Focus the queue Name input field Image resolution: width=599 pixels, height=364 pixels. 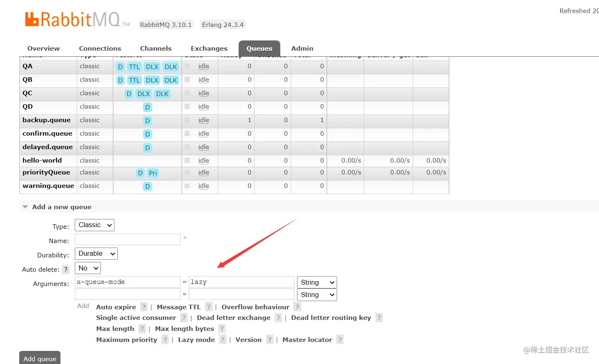(127, 239)
